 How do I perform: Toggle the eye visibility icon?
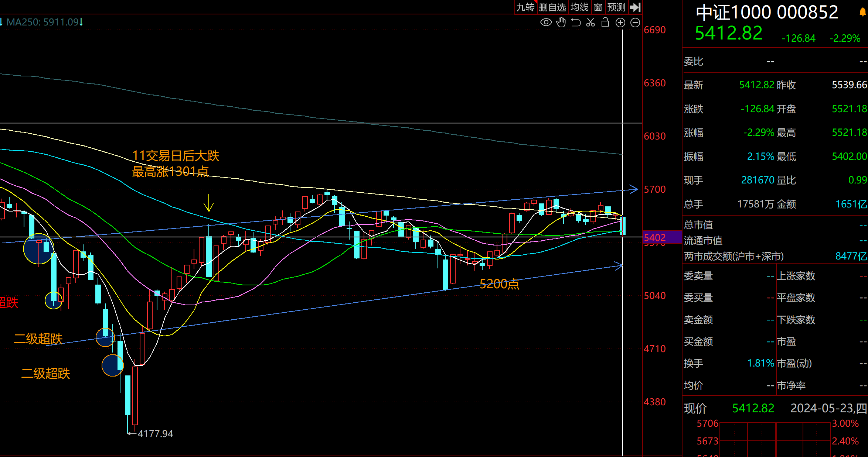tap(546, 23)
